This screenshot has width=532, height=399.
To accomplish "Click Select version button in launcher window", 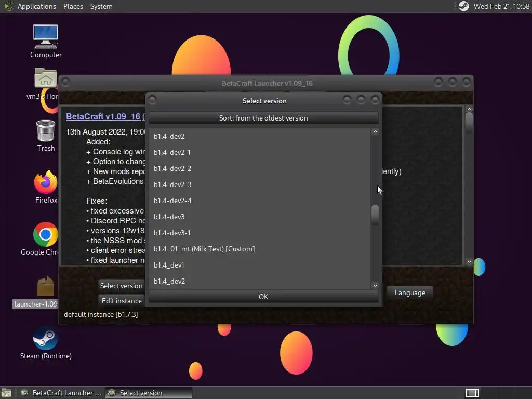I will (x=121, y=286).
